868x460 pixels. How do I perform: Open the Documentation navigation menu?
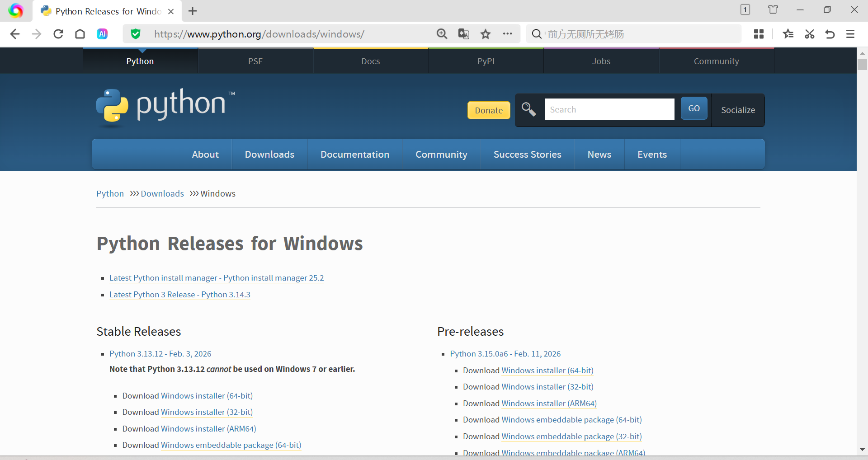point(355,155)
